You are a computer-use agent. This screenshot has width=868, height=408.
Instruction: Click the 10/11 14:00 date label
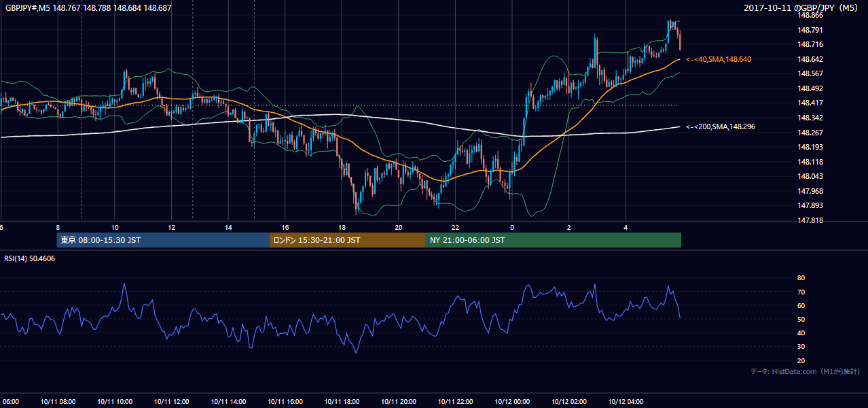click(228, 401)
